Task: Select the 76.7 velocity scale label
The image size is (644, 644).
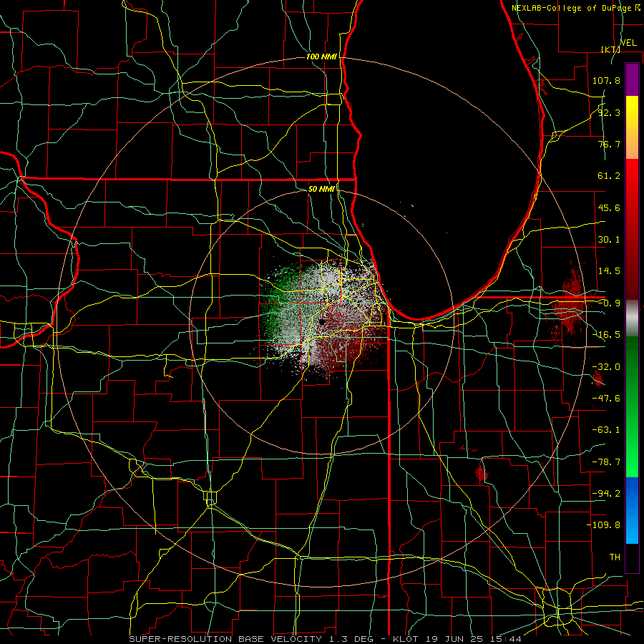Action: click(609, 144)
